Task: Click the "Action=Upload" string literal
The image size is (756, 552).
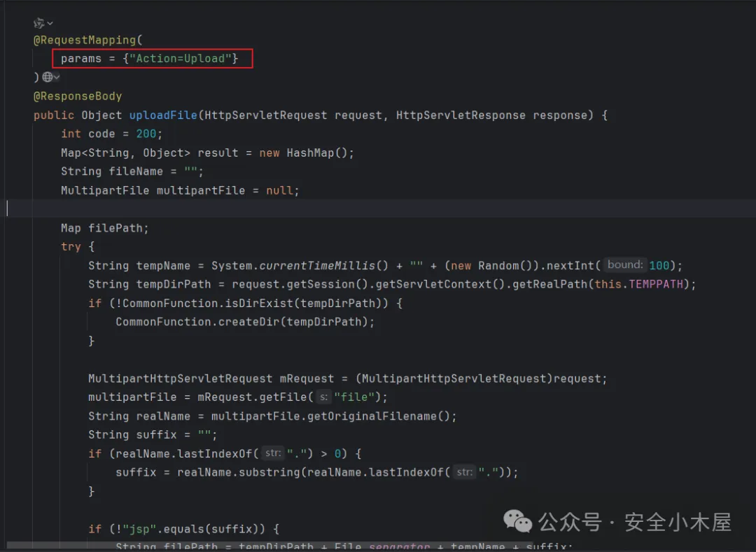Action: (180, 59)
